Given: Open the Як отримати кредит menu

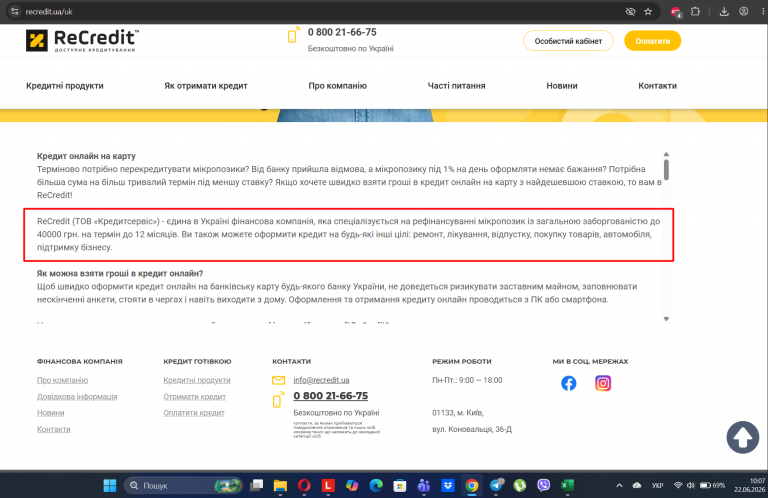Looking at the screenshot, I should tap(206, 86).
